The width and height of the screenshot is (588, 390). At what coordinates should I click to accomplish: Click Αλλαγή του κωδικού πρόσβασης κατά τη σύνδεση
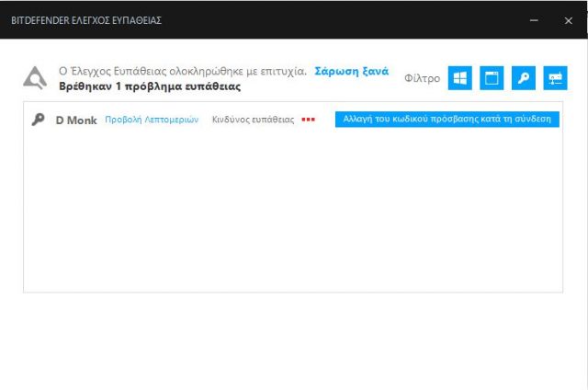pyautogui.click(x=447, y=119)
